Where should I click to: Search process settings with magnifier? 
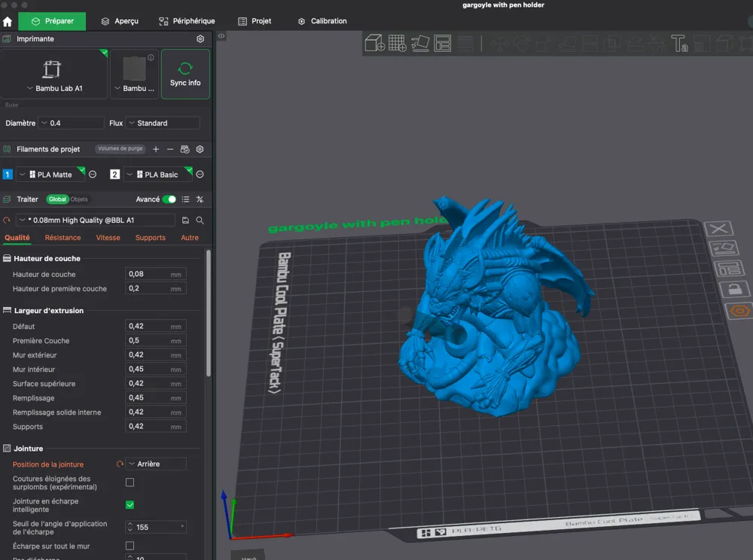click(200, 221)
